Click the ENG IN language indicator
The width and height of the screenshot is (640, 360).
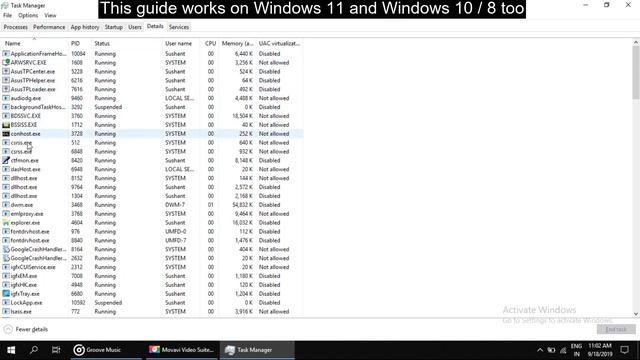(576, 350)
